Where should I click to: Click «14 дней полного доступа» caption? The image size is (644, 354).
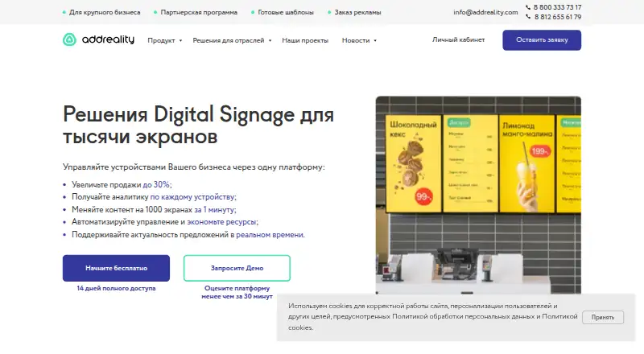pos(116,288)
